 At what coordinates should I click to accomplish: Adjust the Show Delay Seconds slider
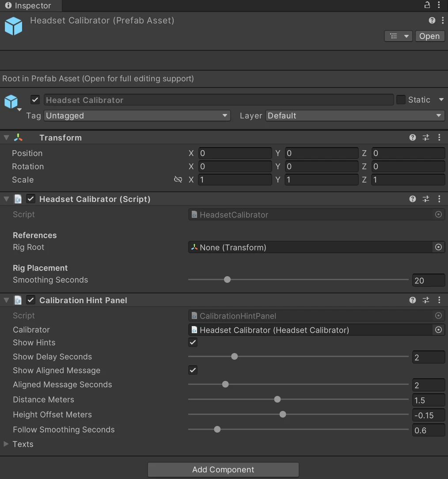pos(298,357)
